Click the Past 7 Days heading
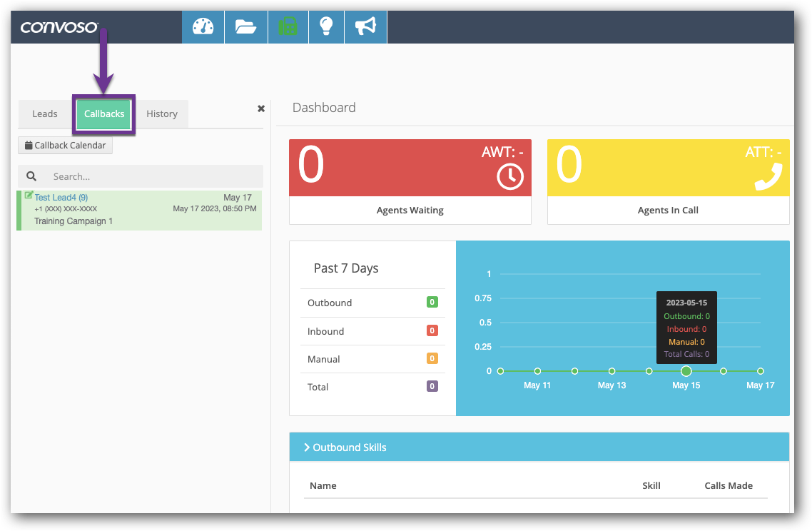812x531 pixels. (346, 268)
